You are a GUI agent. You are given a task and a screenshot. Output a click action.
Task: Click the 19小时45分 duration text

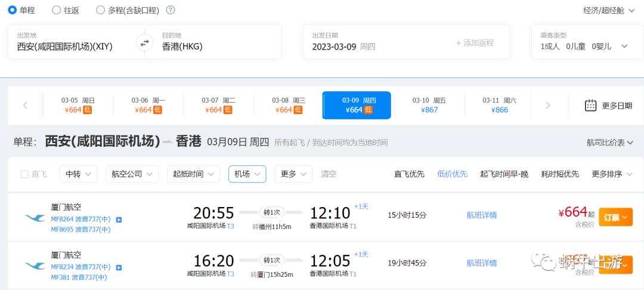(x=407, y=263)
